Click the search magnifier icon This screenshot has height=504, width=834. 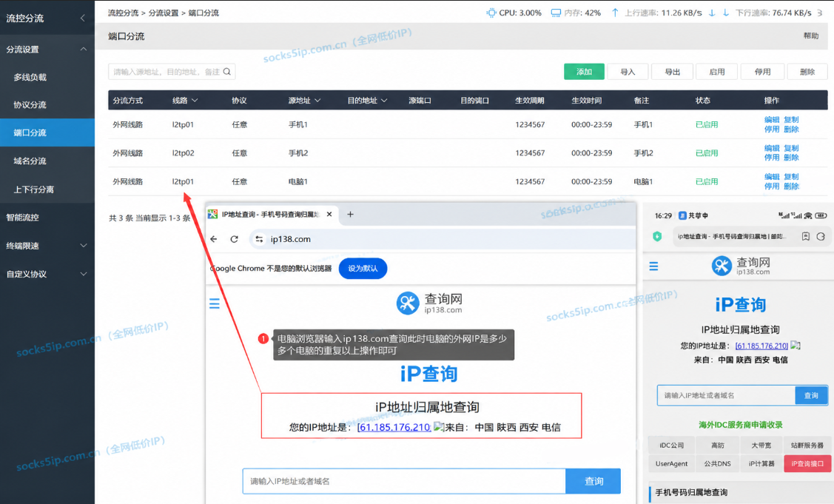pyautogui.click(x=227, y=71)
